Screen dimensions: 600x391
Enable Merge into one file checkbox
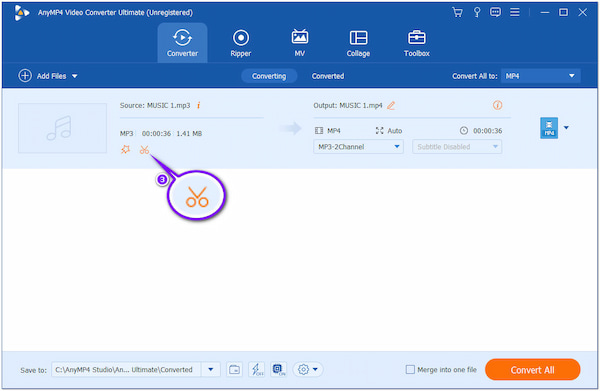coord(410,370)
